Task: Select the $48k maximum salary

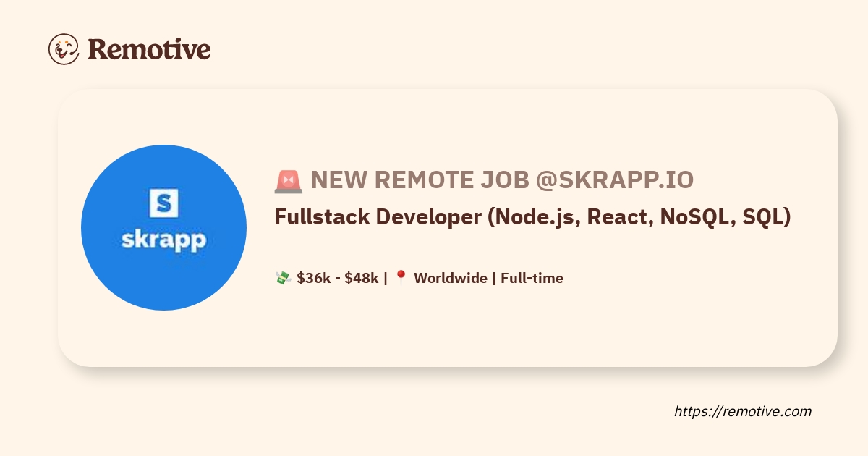Action: click(362, 278)
